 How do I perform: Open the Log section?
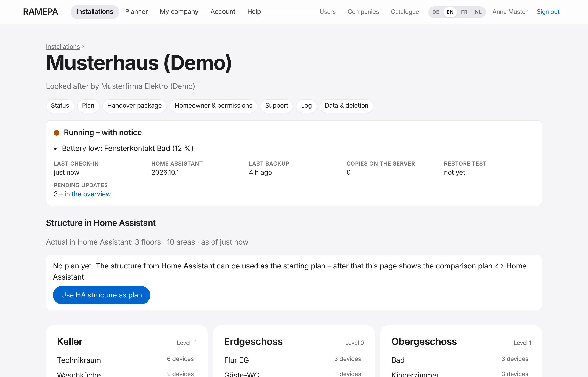(x=306, y=106)
